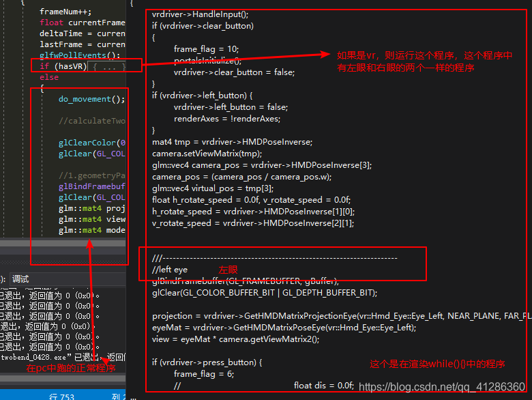The height and width of the screenshot is (400, 532).
Task: Click the glfwPollEvents() call
Action: point(80,55)
